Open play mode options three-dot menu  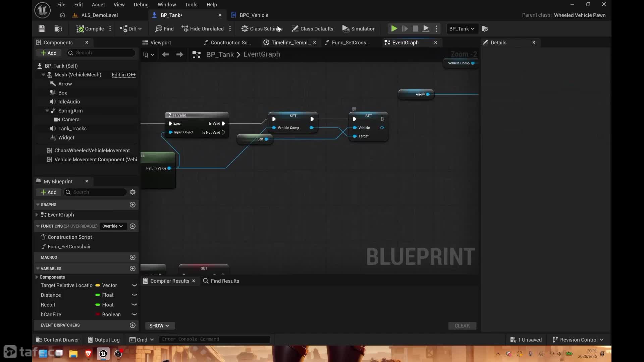436,29
